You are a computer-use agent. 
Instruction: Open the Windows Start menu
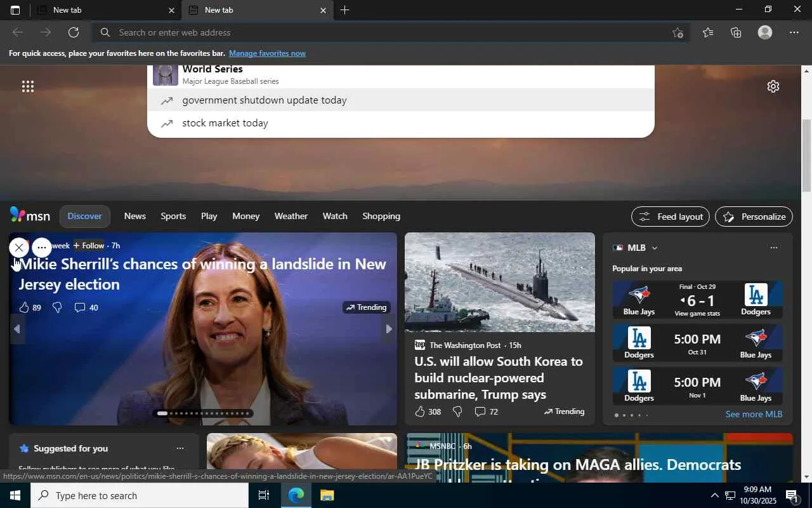click(x=15, y=495)
